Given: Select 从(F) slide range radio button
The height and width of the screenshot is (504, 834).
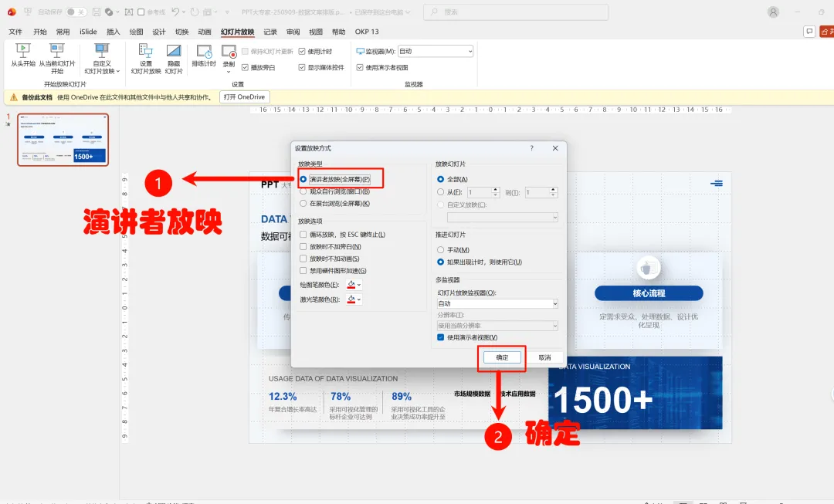Looking at the screenshot, I should pyautogui.click(x=440, y=192).
